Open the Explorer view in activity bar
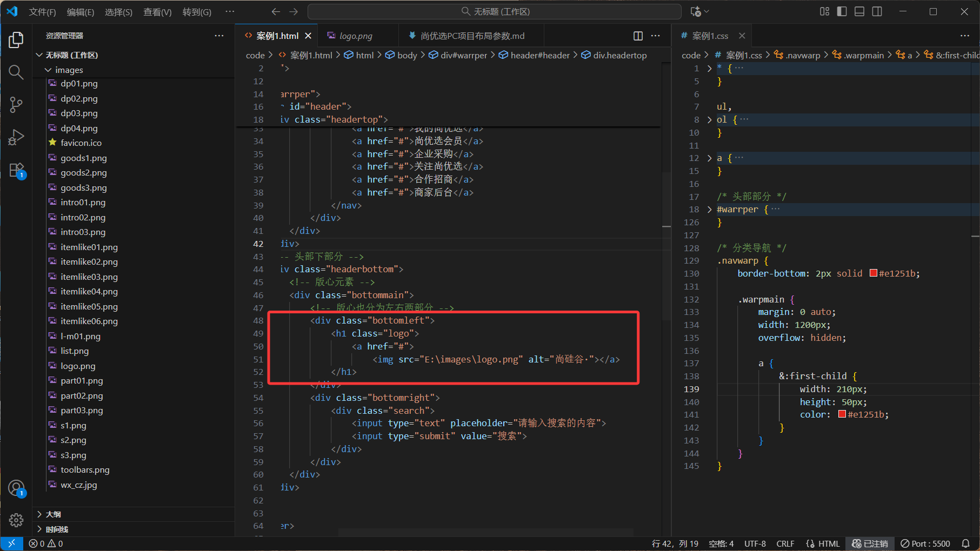Viewport: 980px width, 551px height. tap(16, 39)
